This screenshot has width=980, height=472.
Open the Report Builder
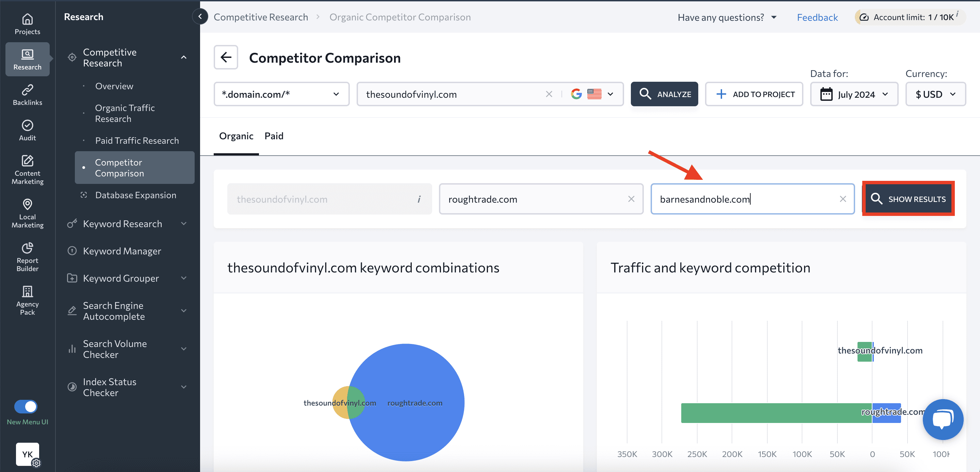pyautogui.click(x=27, y=256)
